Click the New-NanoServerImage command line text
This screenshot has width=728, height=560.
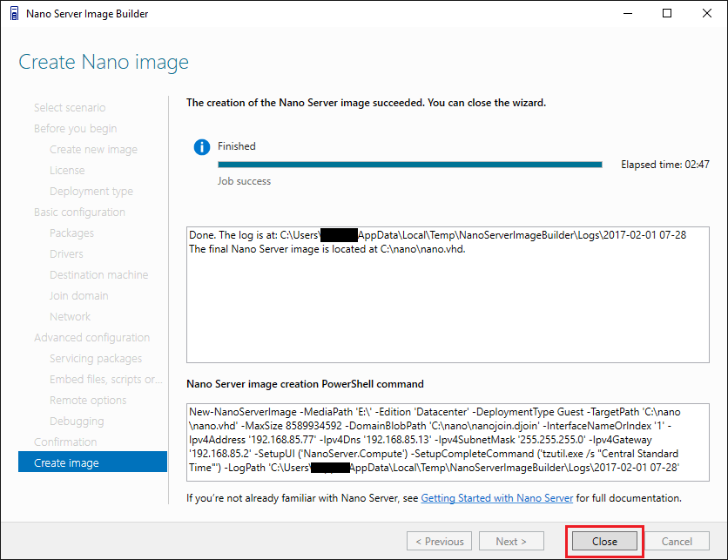click(435, 439)
